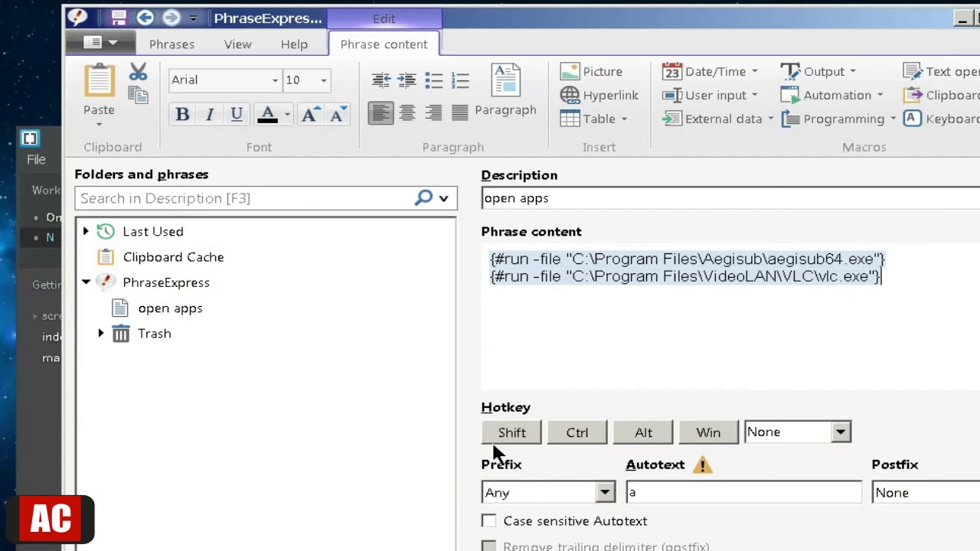Image resolution: width=980 pixels, height=551 pixels.
Task: Select the Phrase content tab
Action: click(x=384, y=44)
